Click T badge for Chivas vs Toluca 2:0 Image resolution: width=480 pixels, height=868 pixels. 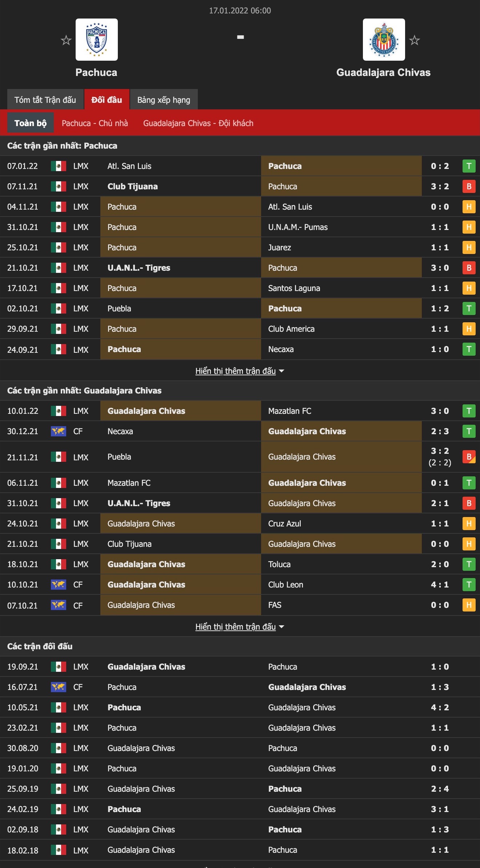(469, 564)
